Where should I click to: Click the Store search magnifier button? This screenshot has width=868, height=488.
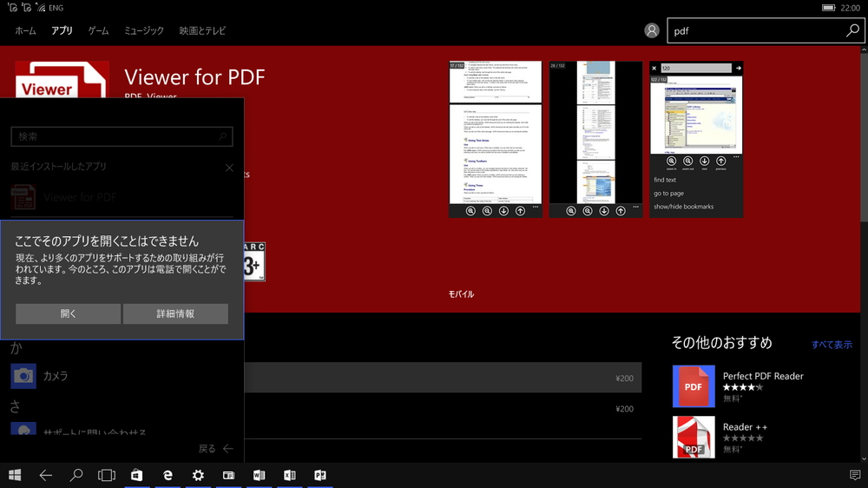[852, 30]
